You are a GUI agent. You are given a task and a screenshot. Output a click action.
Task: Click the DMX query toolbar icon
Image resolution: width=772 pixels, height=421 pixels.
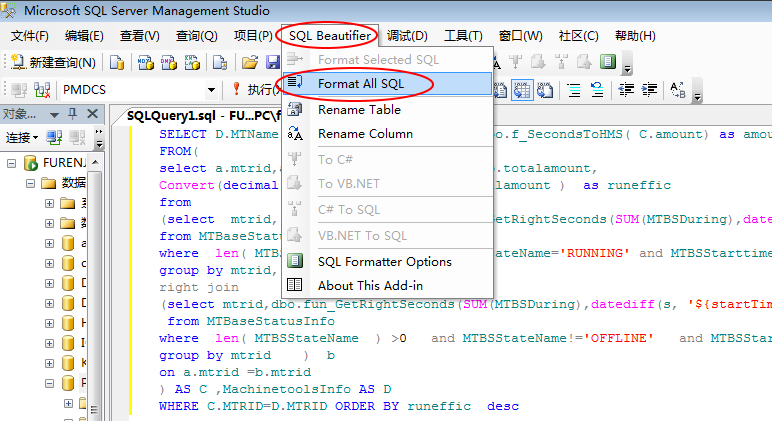point(168,62)
